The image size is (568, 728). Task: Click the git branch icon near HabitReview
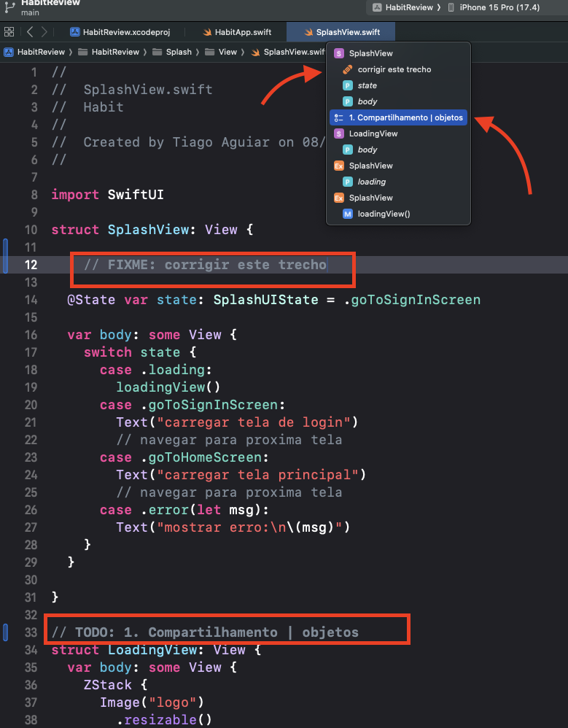coord(9,7)
